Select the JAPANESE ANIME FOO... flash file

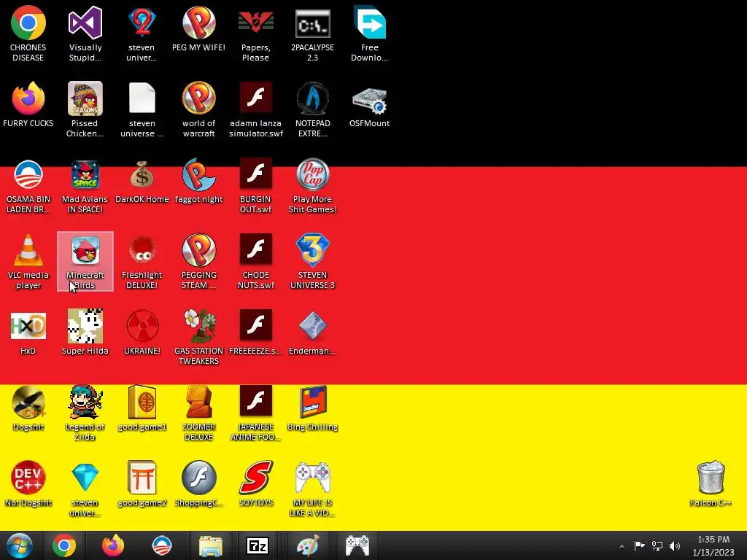click(x=256, y=401)
